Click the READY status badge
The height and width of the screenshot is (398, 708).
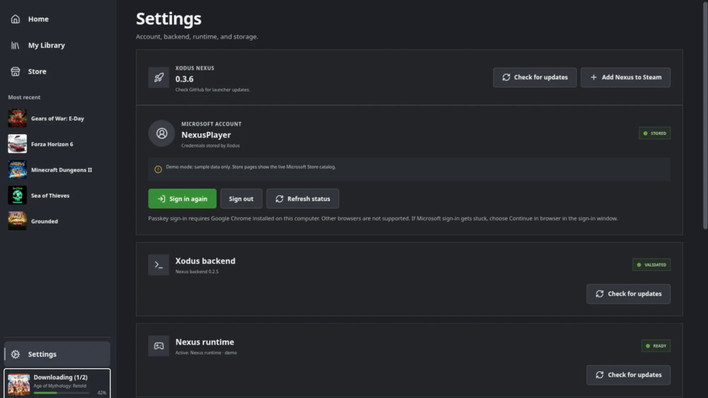656,346
